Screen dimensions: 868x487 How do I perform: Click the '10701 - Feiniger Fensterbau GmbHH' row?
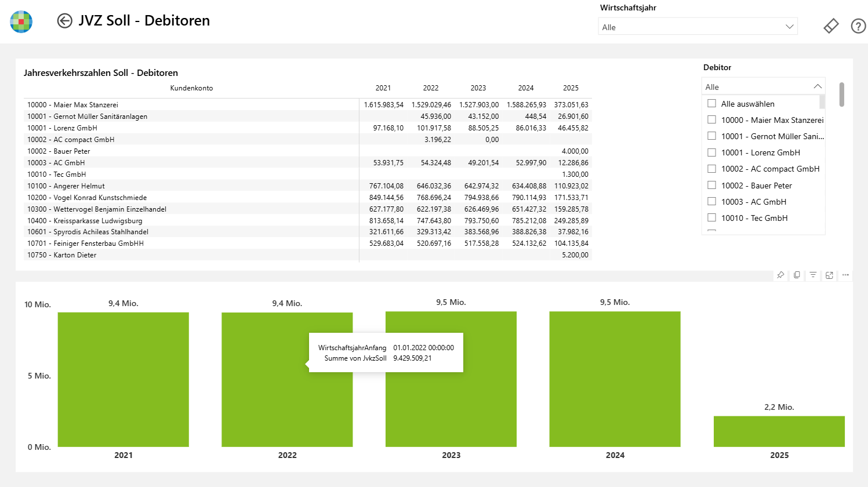(x=307, y=244)
